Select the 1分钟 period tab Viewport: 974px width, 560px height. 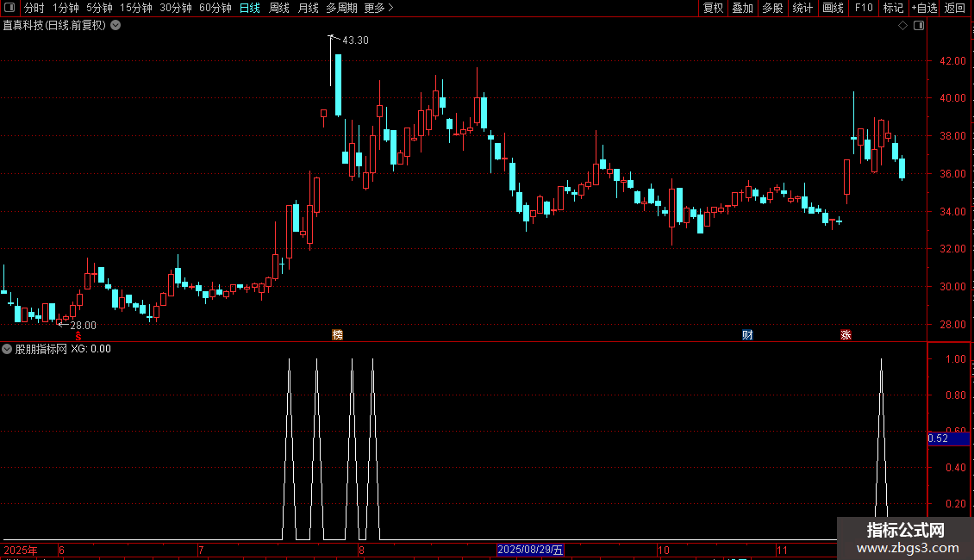[x=66, y=8]
